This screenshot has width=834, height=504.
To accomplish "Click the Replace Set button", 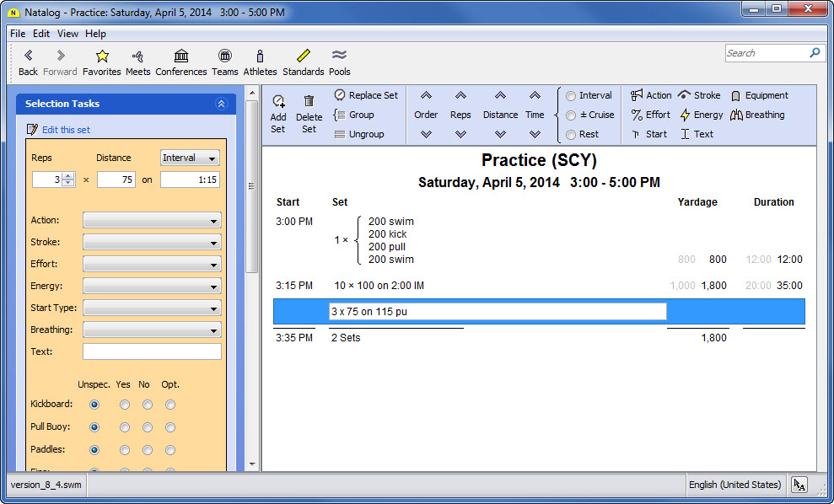I will click(366, 95).
